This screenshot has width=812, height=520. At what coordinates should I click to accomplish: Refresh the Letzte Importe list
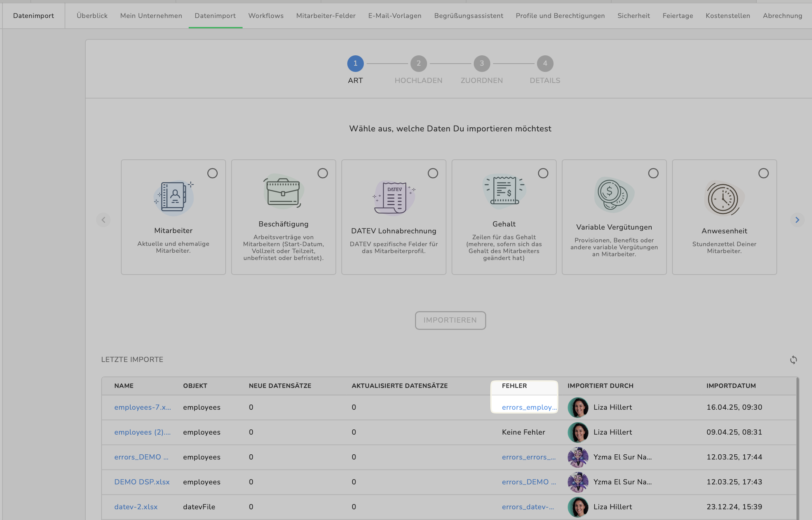click(793, 360)
